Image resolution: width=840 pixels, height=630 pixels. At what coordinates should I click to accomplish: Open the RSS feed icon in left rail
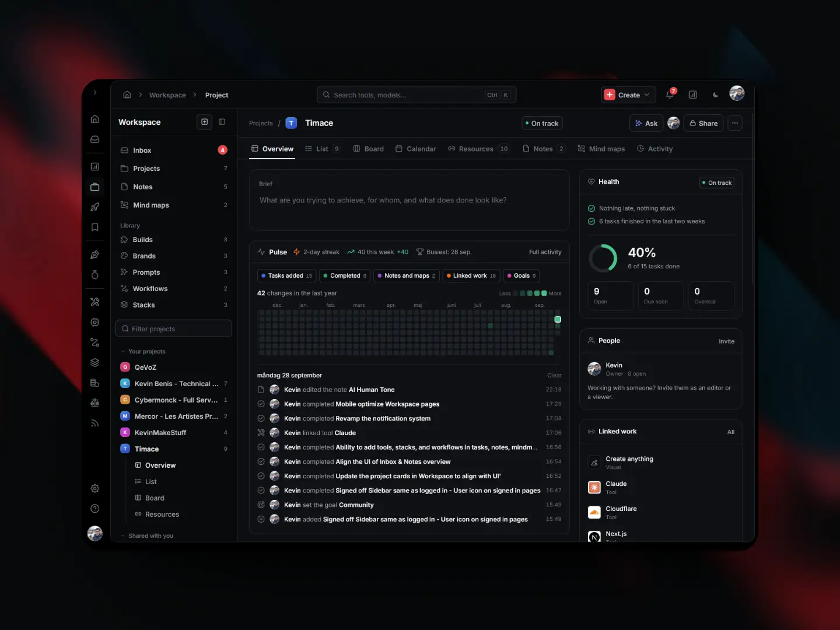click(95, 423)
